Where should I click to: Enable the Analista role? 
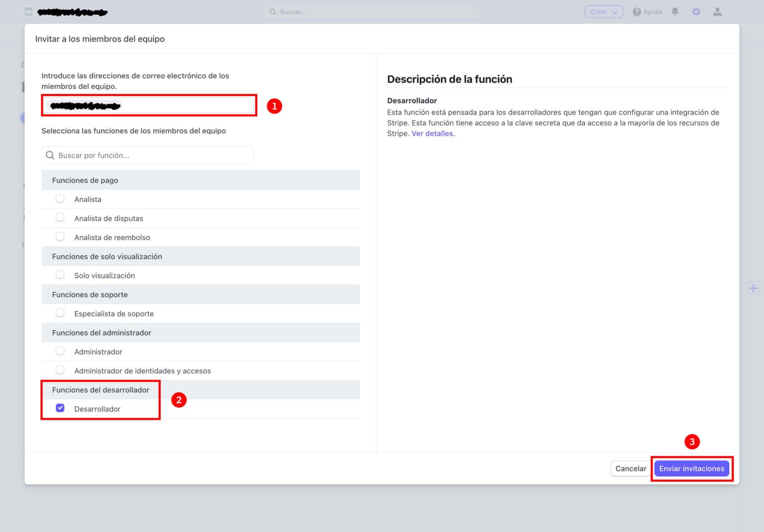60,198
